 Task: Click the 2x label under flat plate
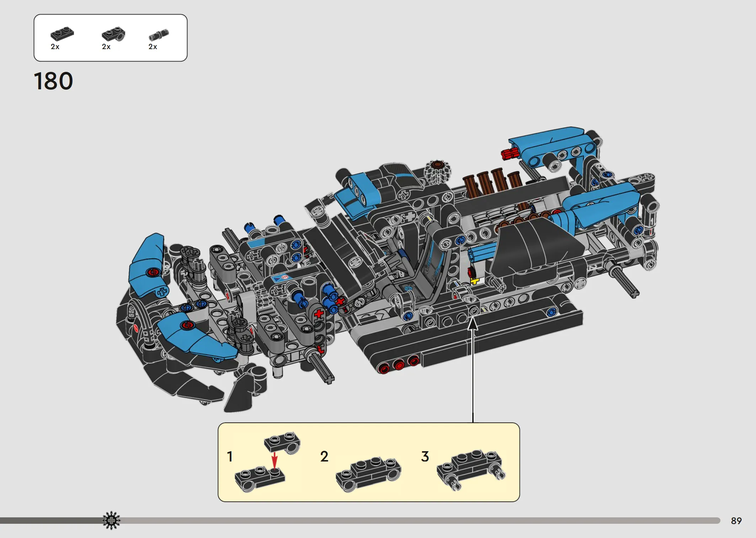[x=55, y=47]
